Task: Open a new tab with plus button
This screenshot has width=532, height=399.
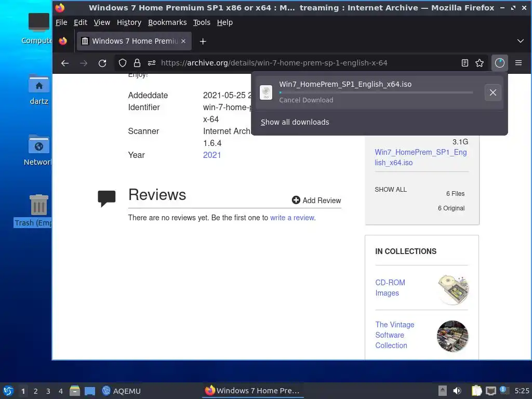Action: point(203,42)
